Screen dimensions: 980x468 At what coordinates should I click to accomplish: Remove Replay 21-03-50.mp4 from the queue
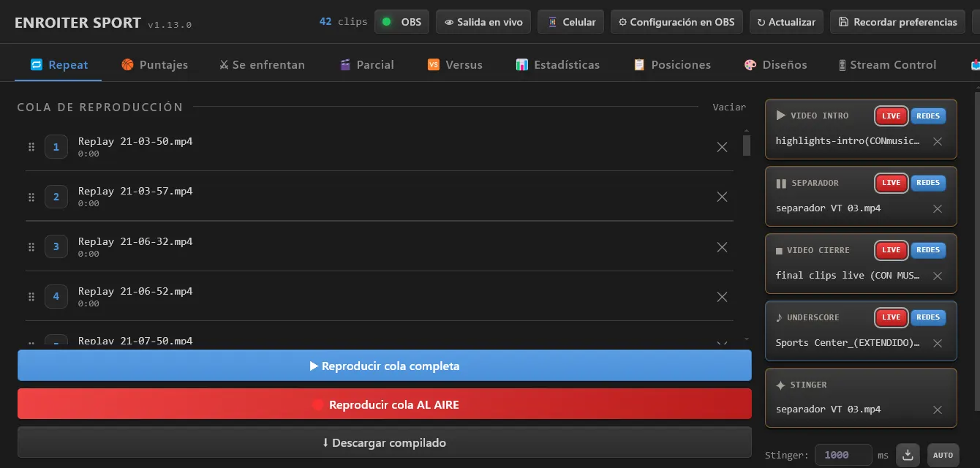click(x=722, y=147)
